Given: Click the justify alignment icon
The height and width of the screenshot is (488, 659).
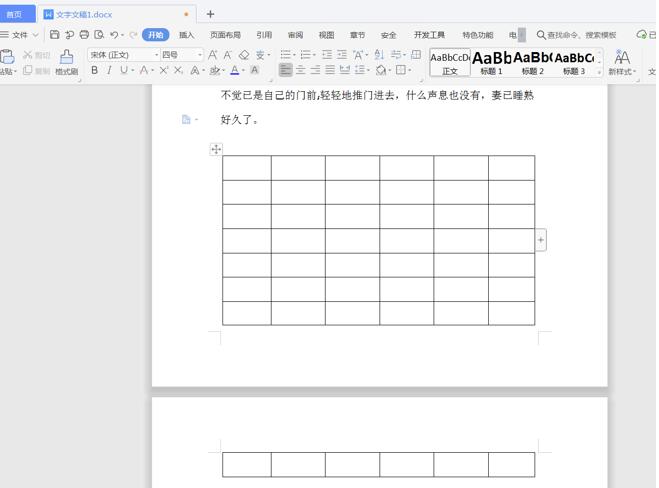Looking at the screenshot, I should click(x=330, y=70).
